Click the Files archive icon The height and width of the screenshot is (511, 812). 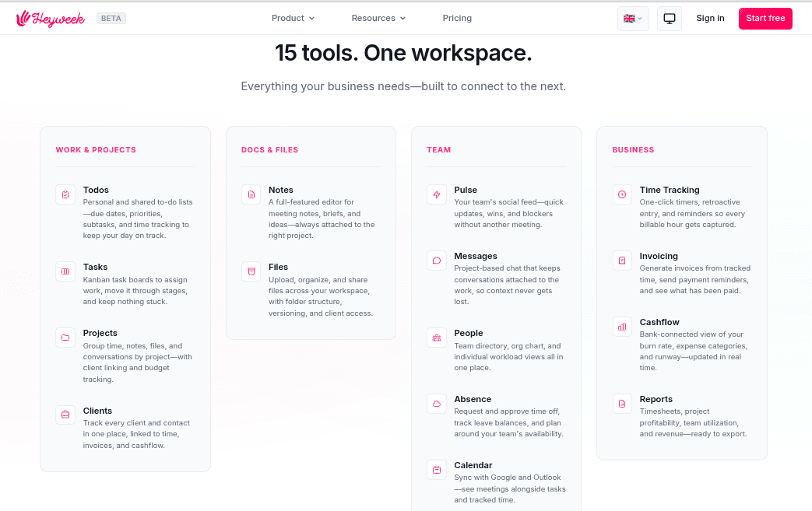(251, 271)
